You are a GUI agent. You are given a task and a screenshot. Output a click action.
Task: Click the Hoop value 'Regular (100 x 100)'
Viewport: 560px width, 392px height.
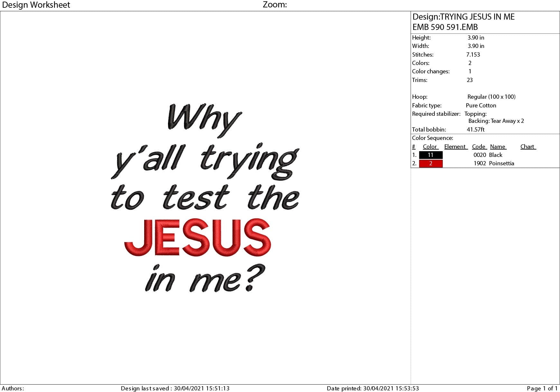click(491, 97)
